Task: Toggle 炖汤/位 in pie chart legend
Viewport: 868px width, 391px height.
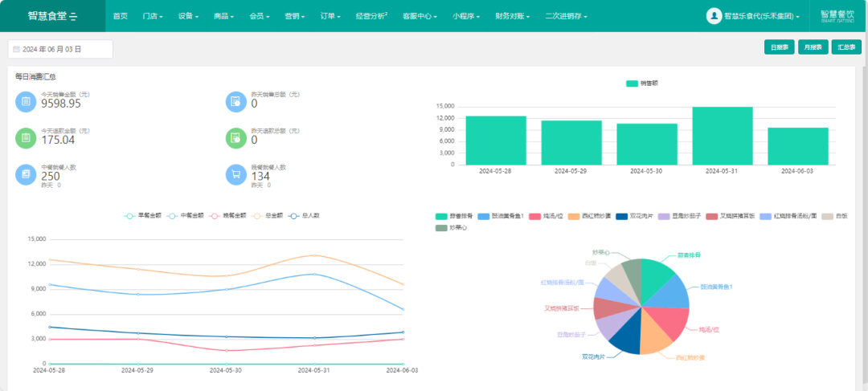Action: [x=546, y=216]
